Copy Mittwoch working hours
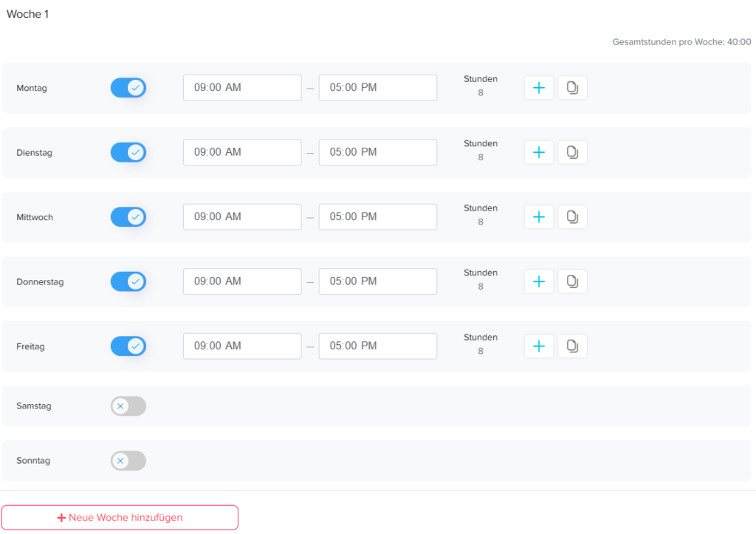This screenshot has width=756, height=534. [x=572, y=217]
